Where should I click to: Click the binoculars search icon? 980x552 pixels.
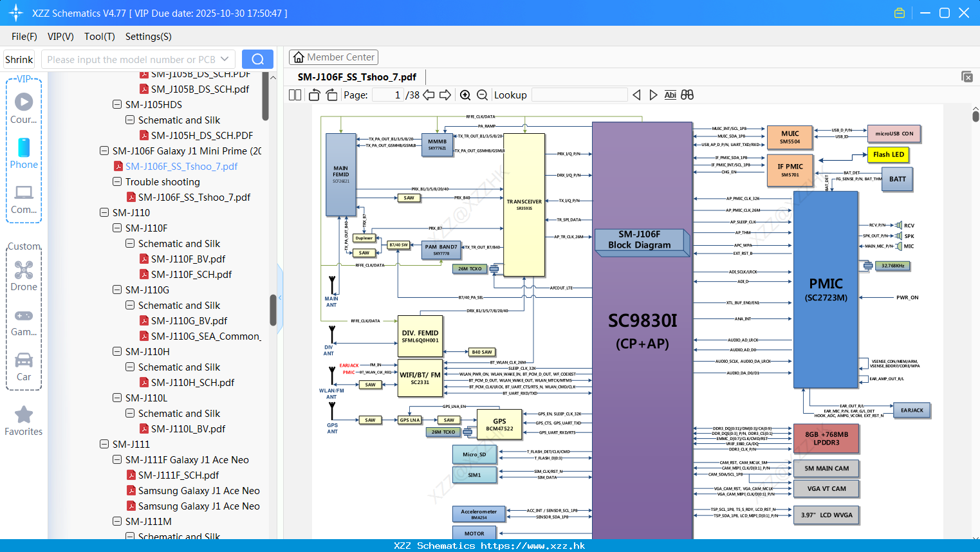coord(687,95)
